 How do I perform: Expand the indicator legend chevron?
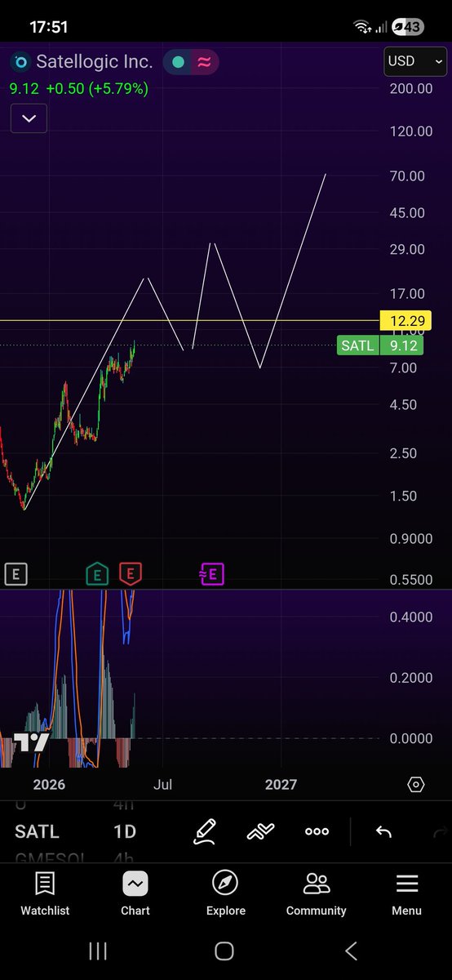tap(29, 118)
